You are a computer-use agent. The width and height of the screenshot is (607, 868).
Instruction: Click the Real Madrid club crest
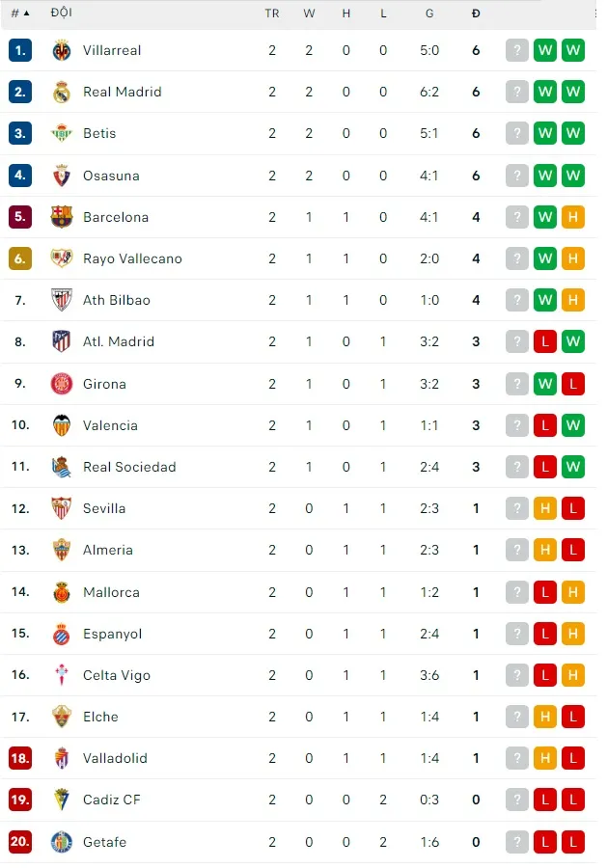[x=63, y=92]
